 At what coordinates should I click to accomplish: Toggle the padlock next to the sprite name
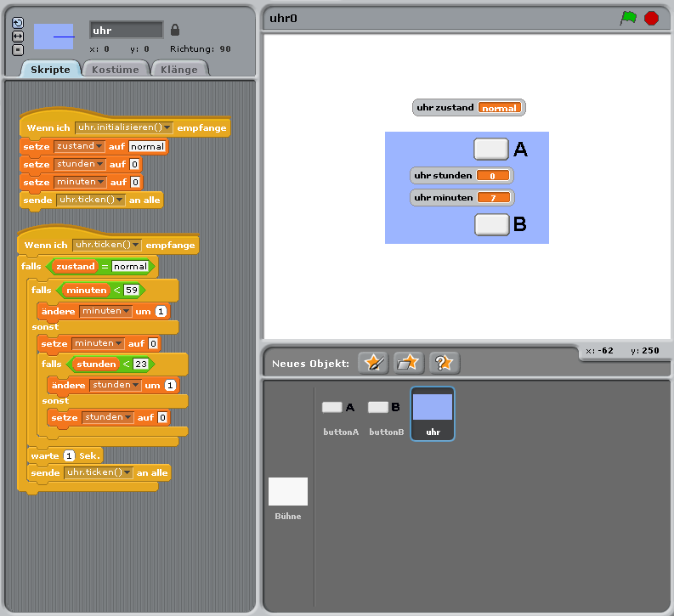[x=175, y=30]
